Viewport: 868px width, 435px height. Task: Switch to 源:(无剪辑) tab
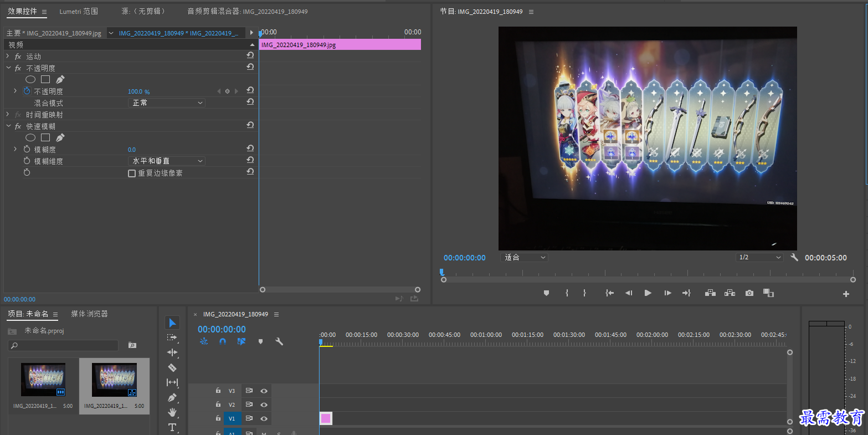pyautogui.click(x=143, y=11)
